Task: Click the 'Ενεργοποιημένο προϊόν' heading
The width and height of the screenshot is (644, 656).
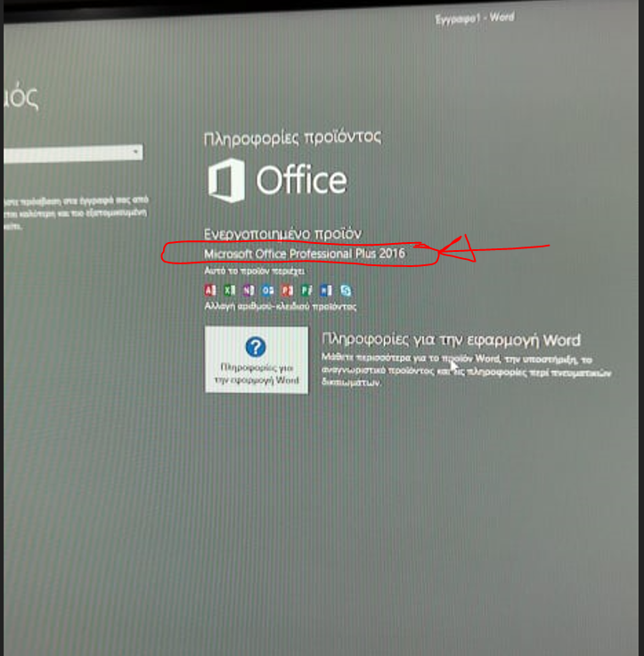Action: point(282,233)
